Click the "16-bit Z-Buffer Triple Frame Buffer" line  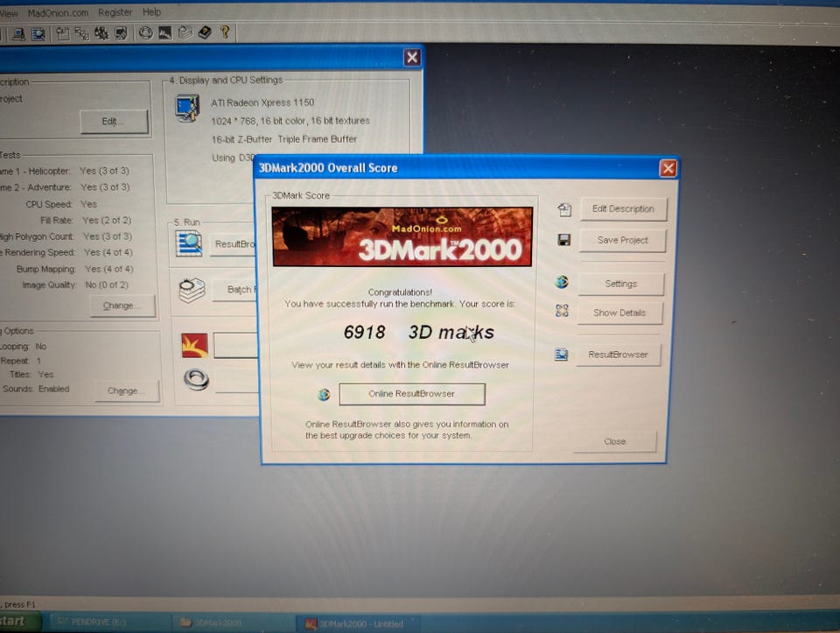coord(283,139)
